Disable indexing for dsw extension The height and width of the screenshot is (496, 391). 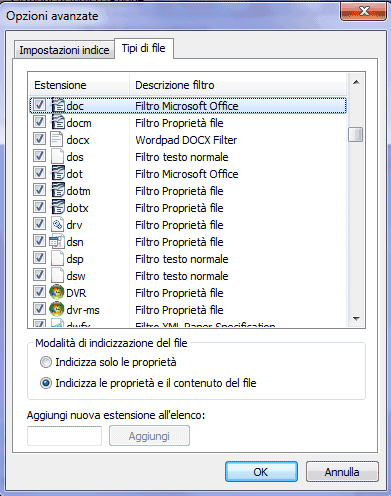[x=39, y=275]
